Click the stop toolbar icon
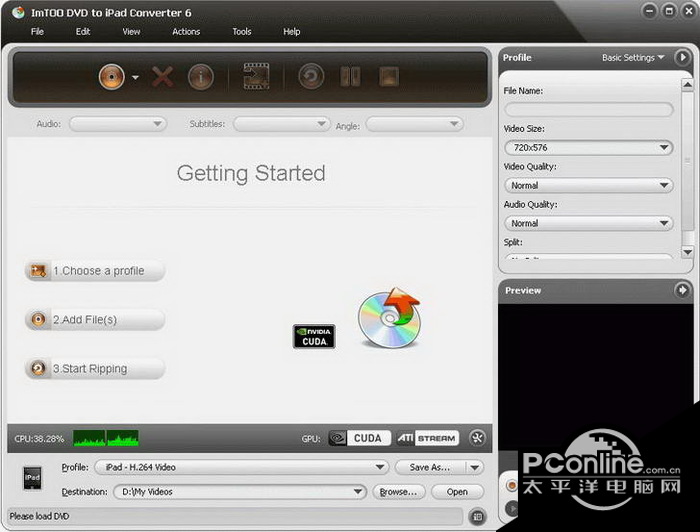Image resolution: width=700 pixels, height=532 pixels. tap(389, 77)
